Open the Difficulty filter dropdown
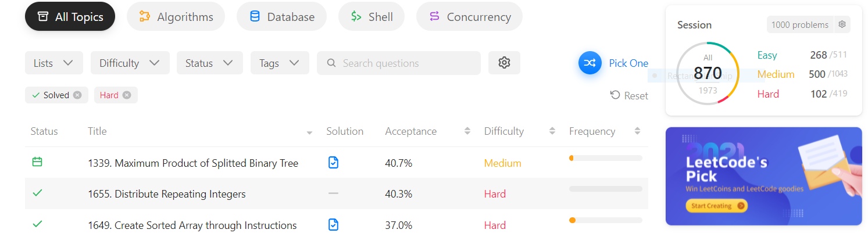Viewport: 868px width, 233px height. [x=130, y=63]
